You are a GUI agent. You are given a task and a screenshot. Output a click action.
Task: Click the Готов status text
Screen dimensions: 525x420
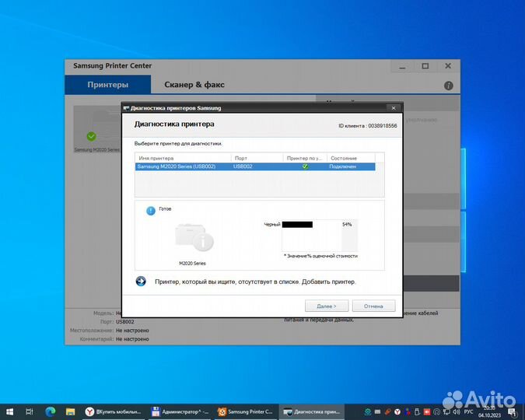tap(165, 208)
